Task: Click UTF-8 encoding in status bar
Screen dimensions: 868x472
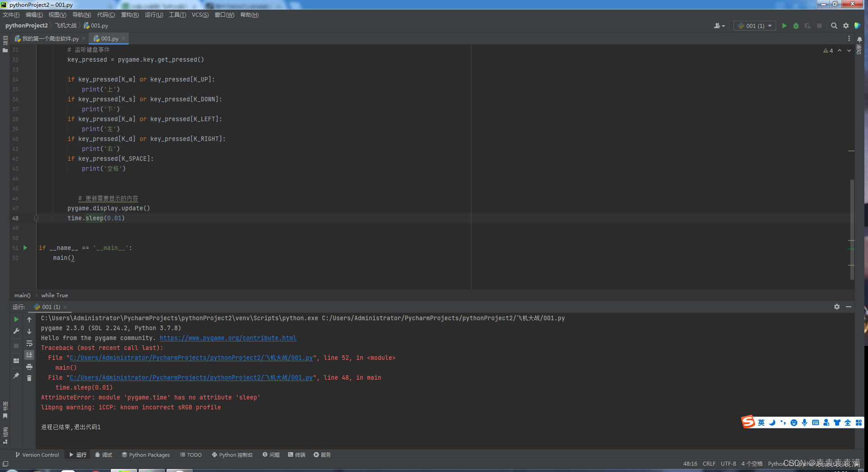Action: pos(728,463)
